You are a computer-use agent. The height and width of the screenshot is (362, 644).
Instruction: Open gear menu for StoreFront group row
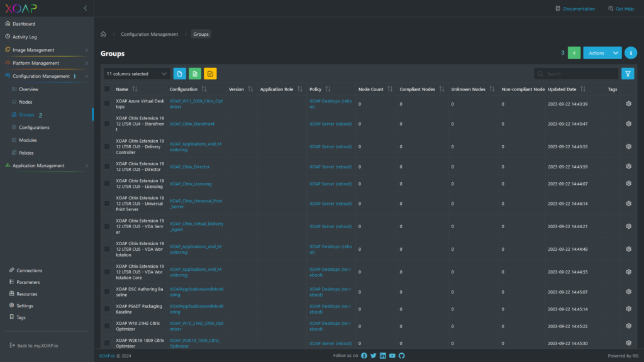[628, 124]
